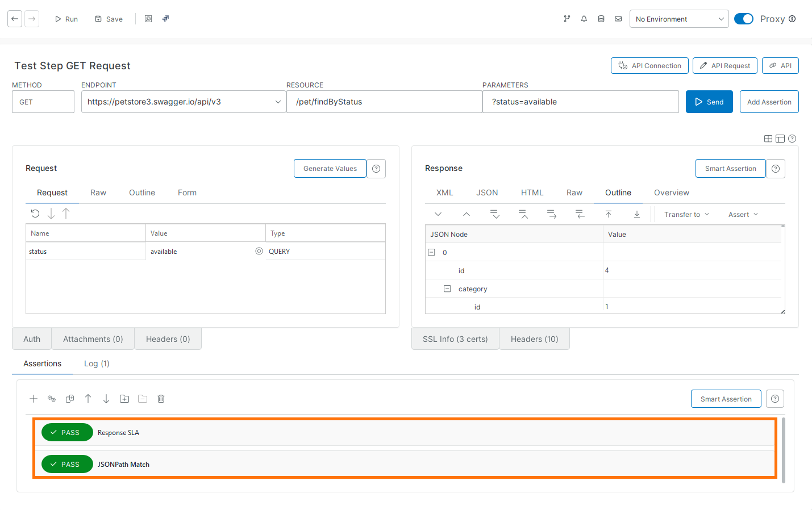812x510 pixels.
Task: Select the JSONPath Match assertion
Action: coord(405,465)
